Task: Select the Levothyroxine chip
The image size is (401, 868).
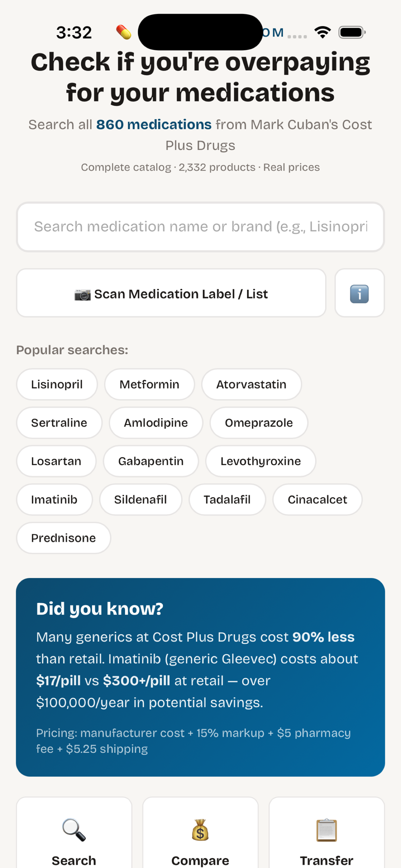Action: click(x=261, y=461)
